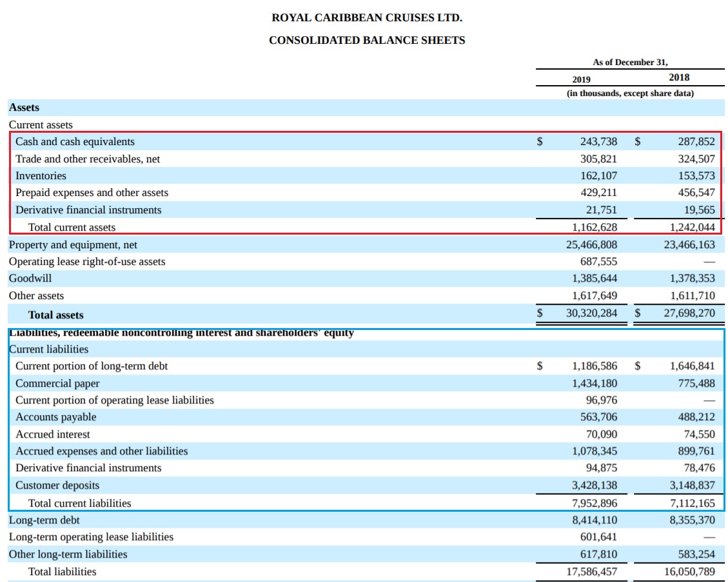
Task: Select the '2019' column header
Action: 581,79
